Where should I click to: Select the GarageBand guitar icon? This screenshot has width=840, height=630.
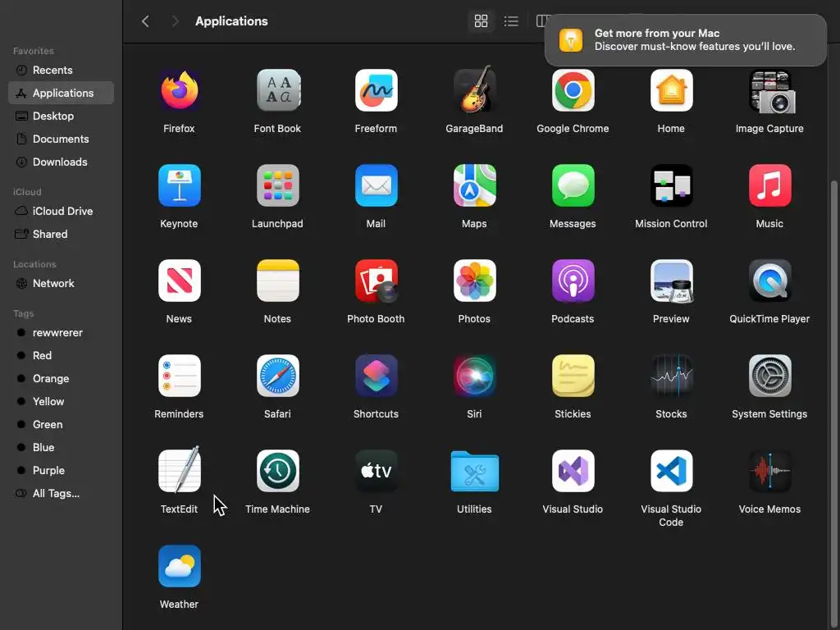click(x=475, y=89)
